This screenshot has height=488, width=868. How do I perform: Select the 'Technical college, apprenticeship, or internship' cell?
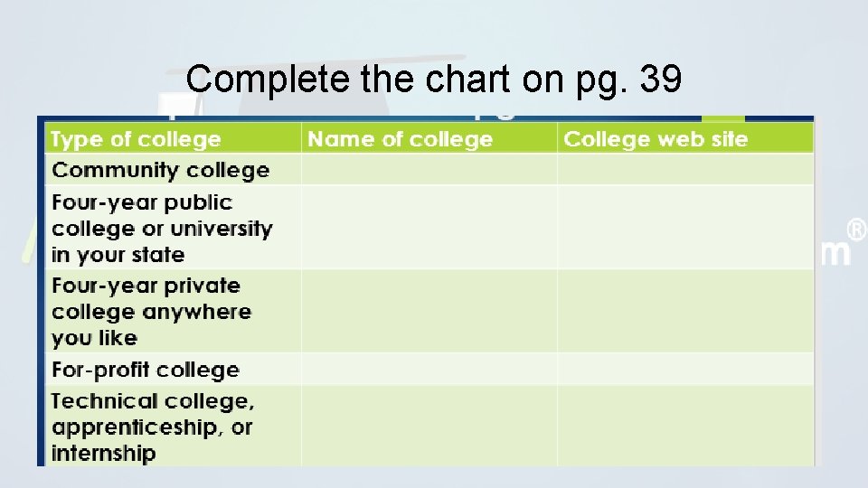click(173, 426)
